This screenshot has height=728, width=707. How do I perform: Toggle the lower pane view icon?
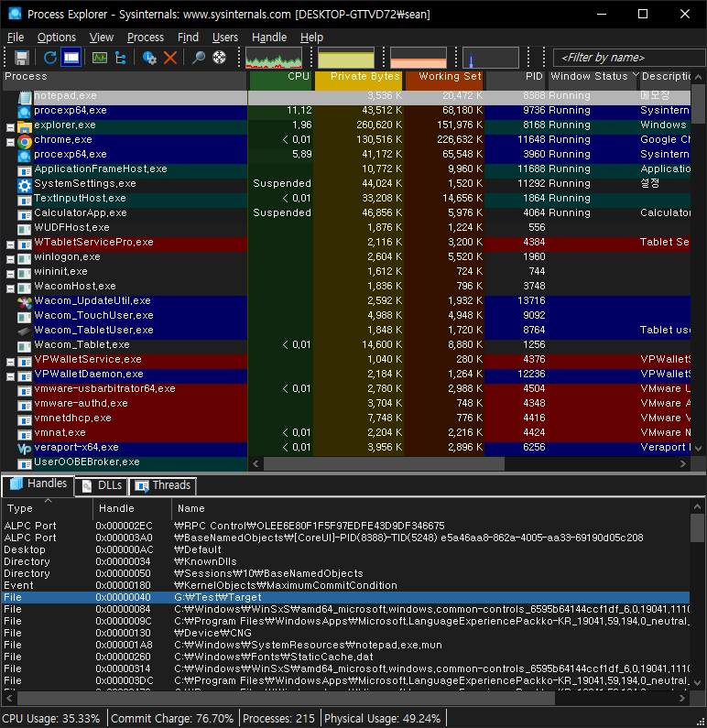tap(71, 58)
